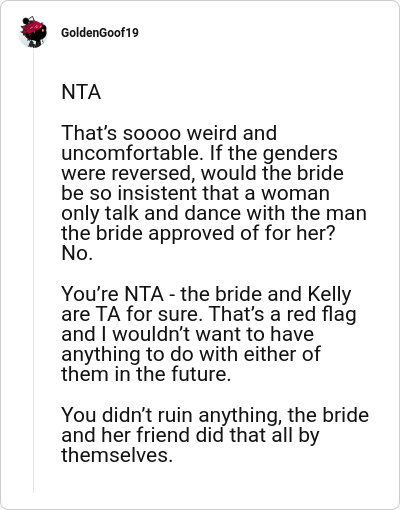Click the line "anything to do with either of"
Viewport: 400px width, 510px height.
point(191,355)
